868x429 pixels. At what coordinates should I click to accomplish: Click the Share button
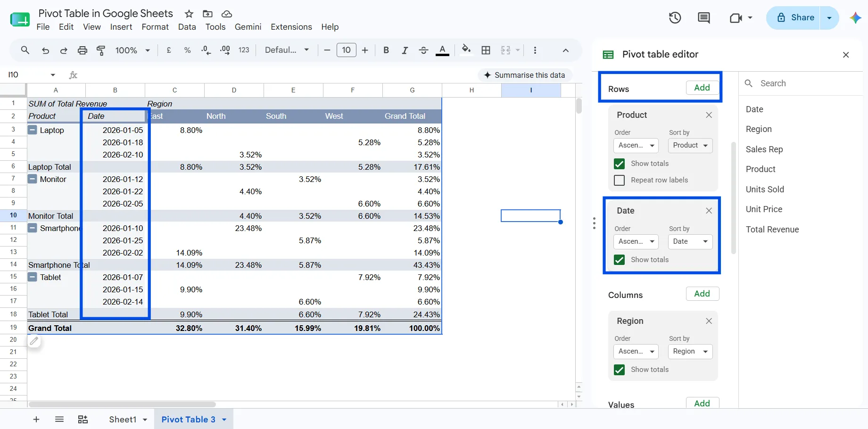[x=794, y=18]
